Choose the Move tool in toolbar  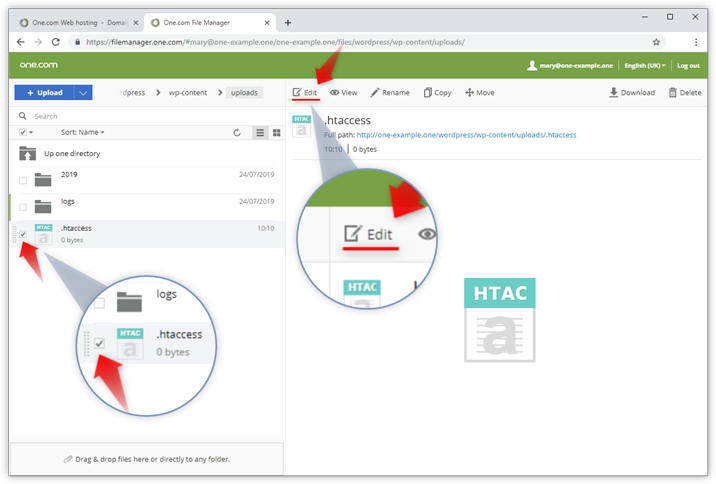point(470,93)
